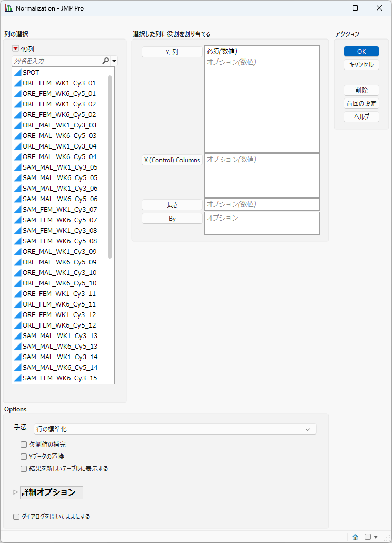Click the By role drop box
The image size is (392, 543).
(262, 223)
